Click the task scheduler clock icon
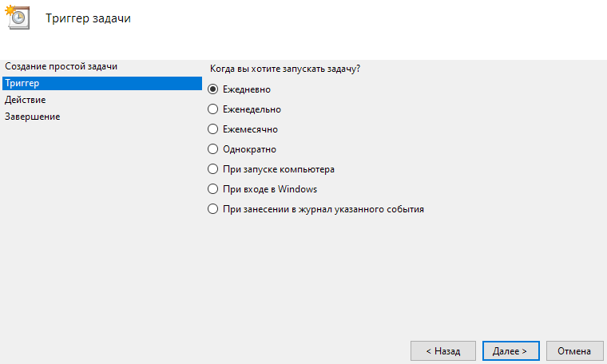The height and width of the screenshot is (364, 607). point(18,18)
